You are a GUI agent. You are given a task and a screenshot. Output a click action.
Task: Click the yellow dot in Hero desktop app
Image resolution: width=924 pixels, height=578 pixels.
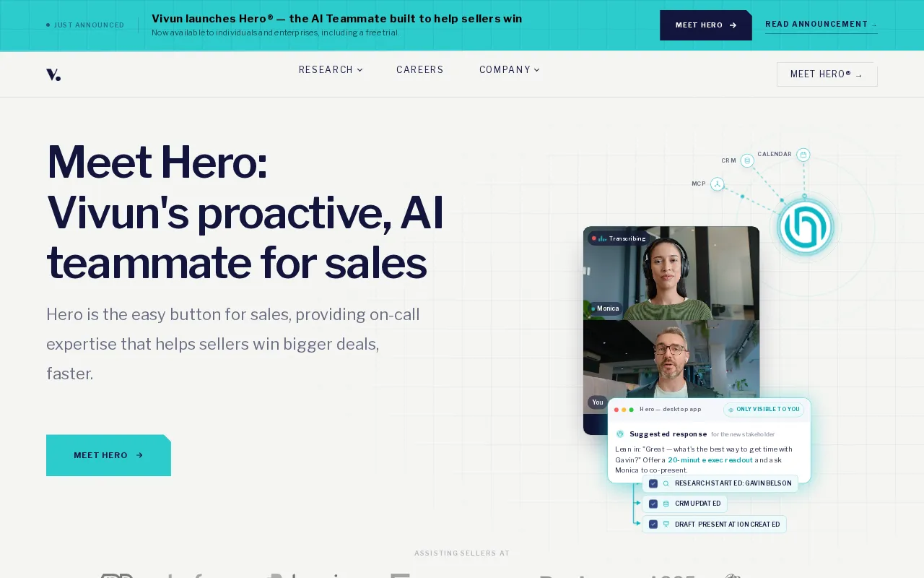[x=624, y=410]
